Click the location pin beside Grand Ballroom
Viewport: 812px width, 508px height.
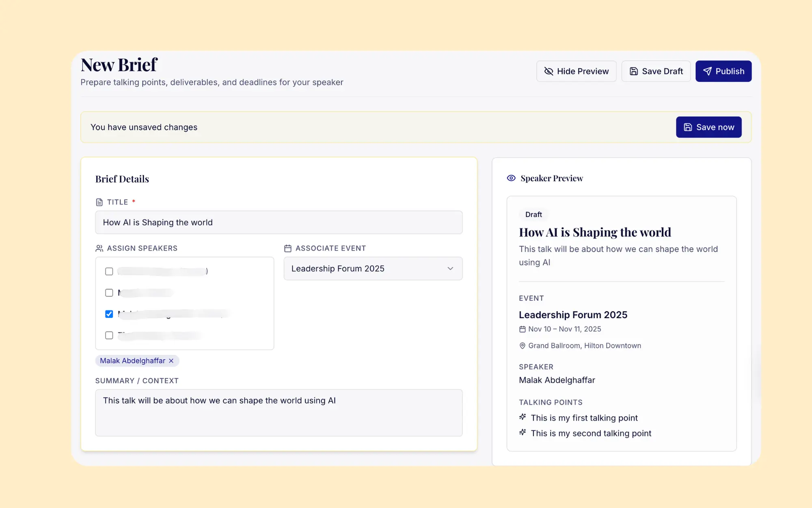click(x=522, y=346)
